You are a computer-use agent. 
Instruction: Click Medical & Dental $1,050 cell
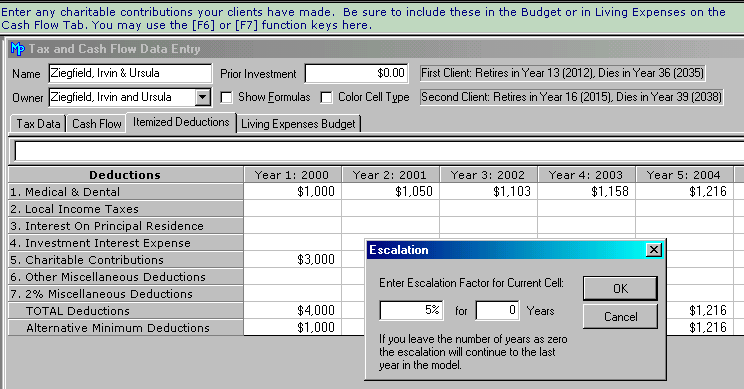[390, 192]
